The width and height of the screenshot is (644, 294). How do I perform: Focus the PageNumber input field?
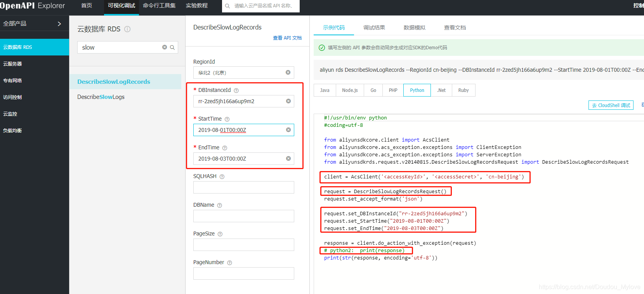coord(244,273)
